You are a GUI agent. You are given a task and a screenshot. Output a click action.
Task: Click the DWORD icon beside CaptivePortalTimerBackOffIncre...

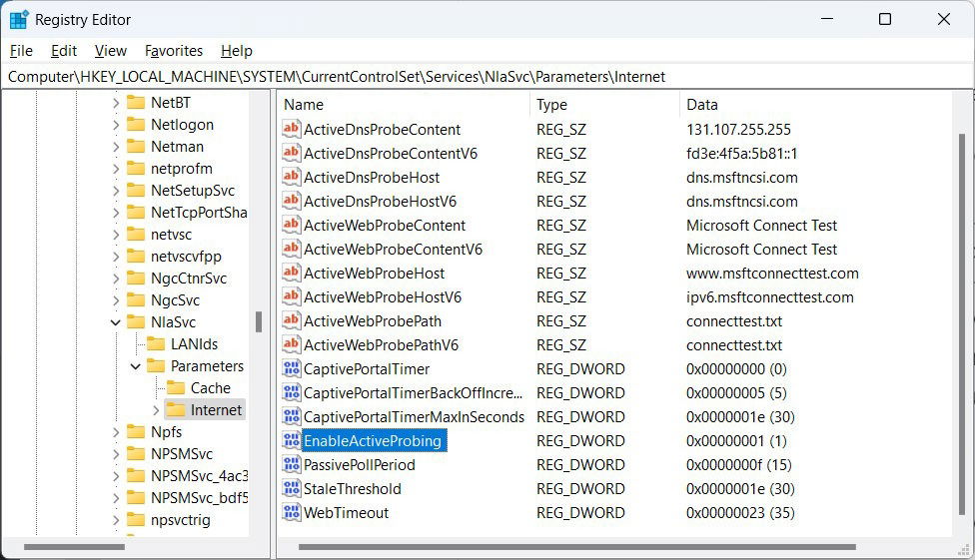(x=291, y=392)
